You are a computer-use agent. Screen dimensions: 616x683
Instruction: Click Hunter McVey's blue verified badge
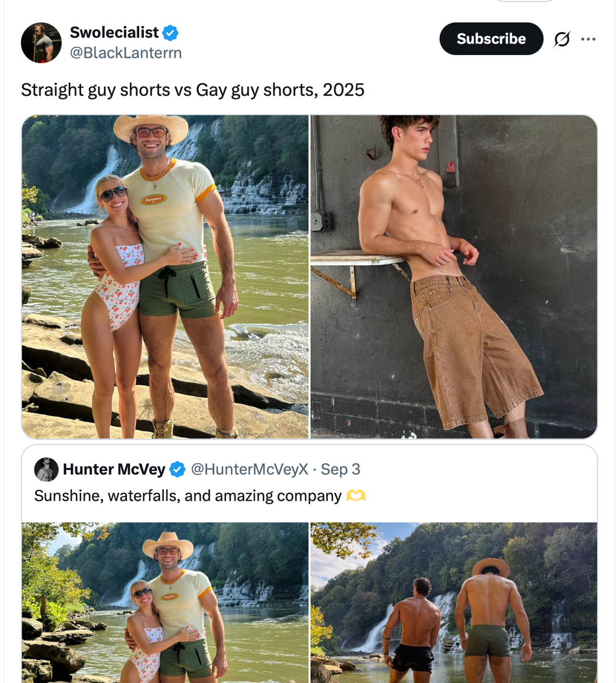point(177,469)
